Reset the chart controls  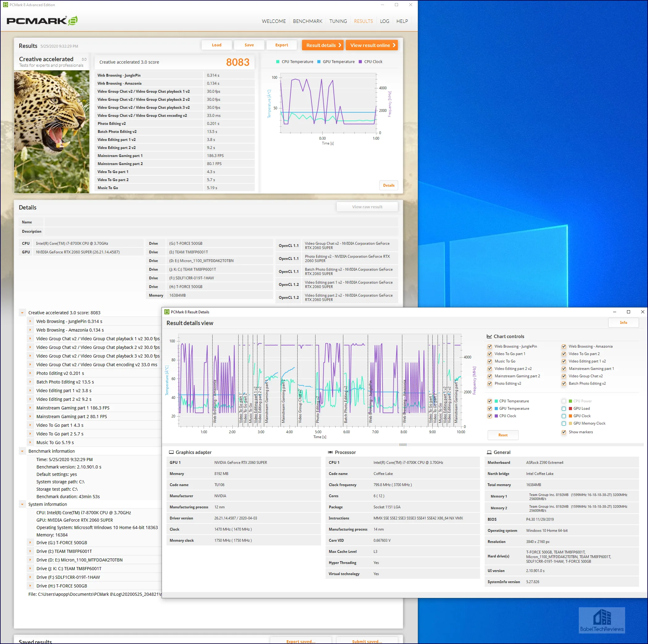[x=503, y=435]
